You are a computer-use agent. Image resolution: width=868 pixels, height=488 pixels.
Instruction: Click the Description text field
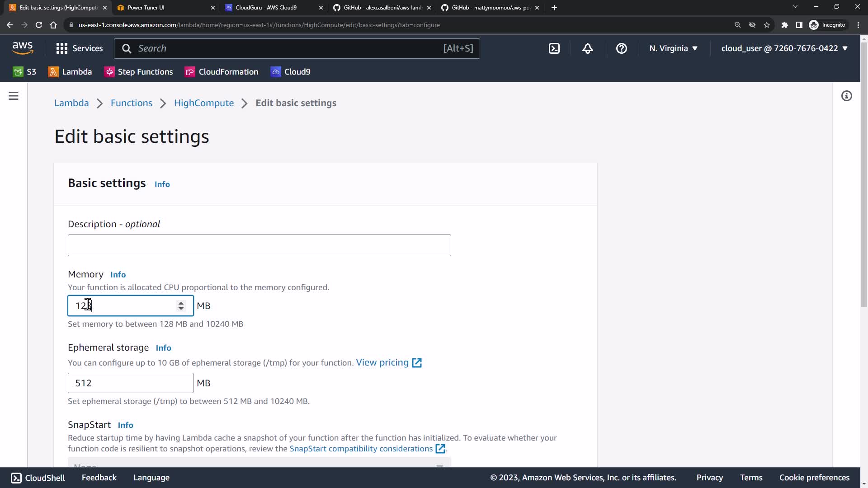pos(259,245)
